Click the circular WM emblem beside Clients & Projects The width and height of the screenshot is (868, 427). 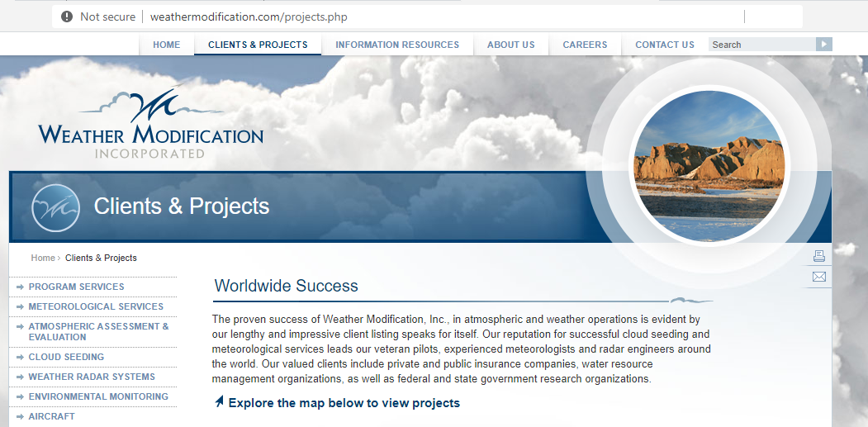[56, 207]
